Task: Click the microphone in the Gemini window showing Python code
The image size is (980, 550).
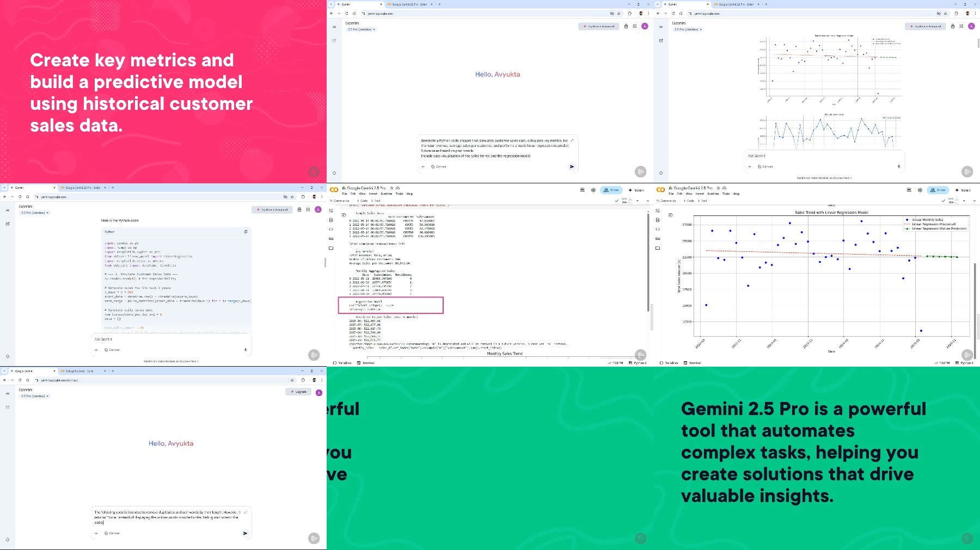Action: click(x=246, y=350)
